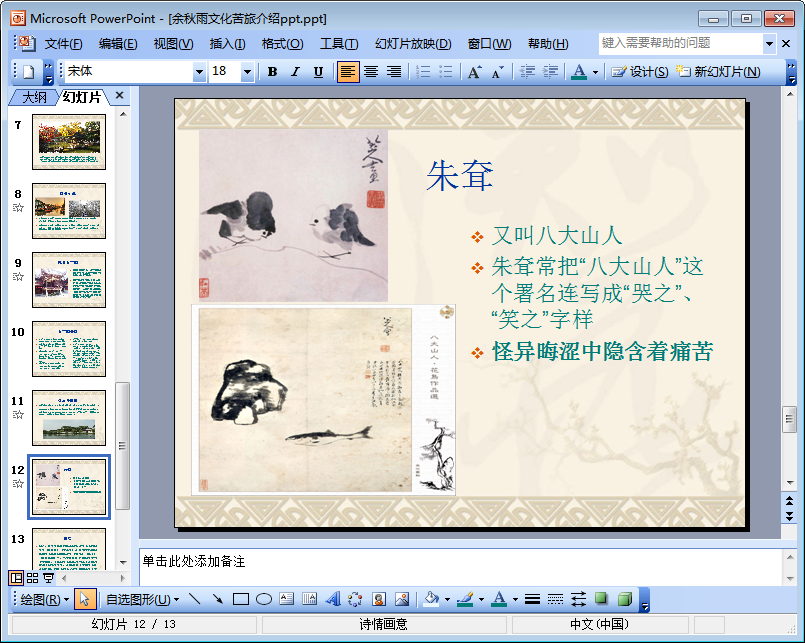805x643 pixels.
Task: Set center text alignment
Action: 371,71
